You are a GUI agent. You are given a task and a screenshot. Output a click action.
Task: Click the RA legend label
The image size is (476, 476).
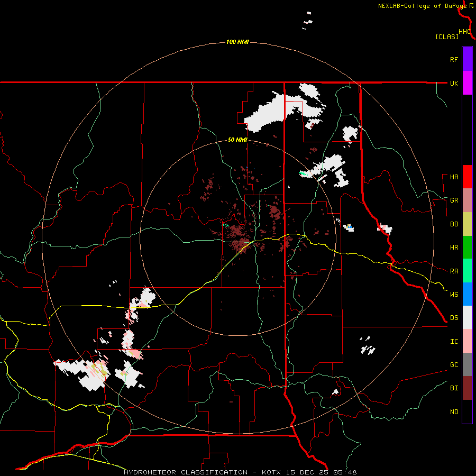(x=454, y=271)
